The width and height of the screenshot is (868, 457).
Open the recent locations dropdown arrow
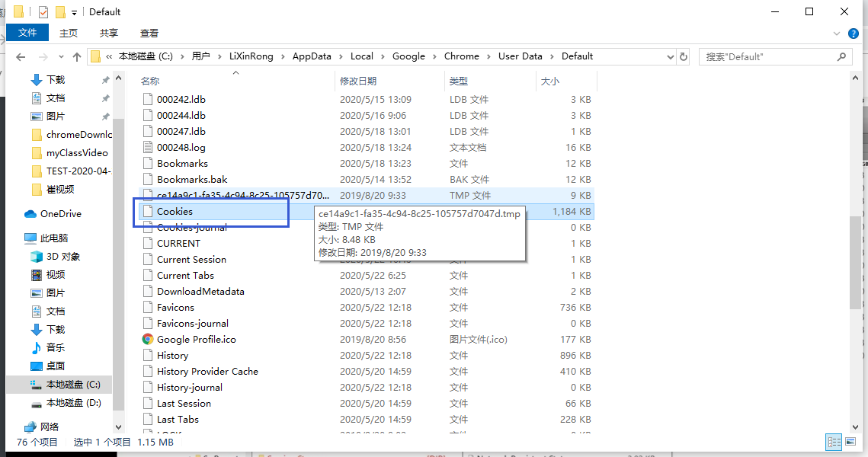pyautogui.click(x=61, y=56)
